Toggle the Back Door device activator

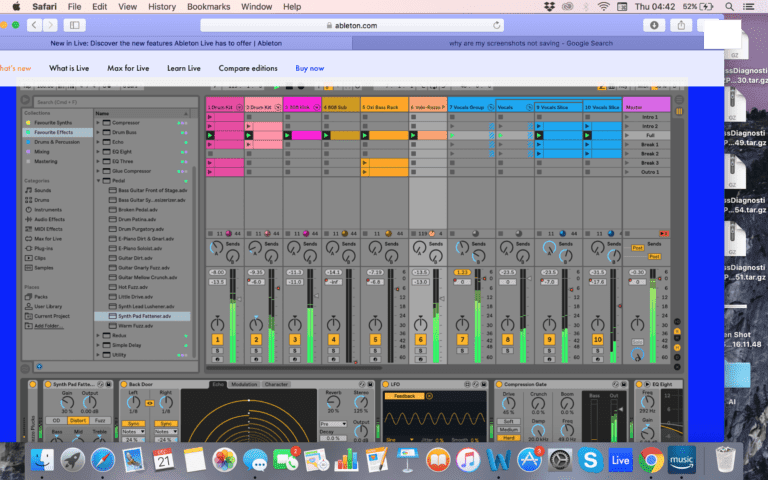(124, 384)
